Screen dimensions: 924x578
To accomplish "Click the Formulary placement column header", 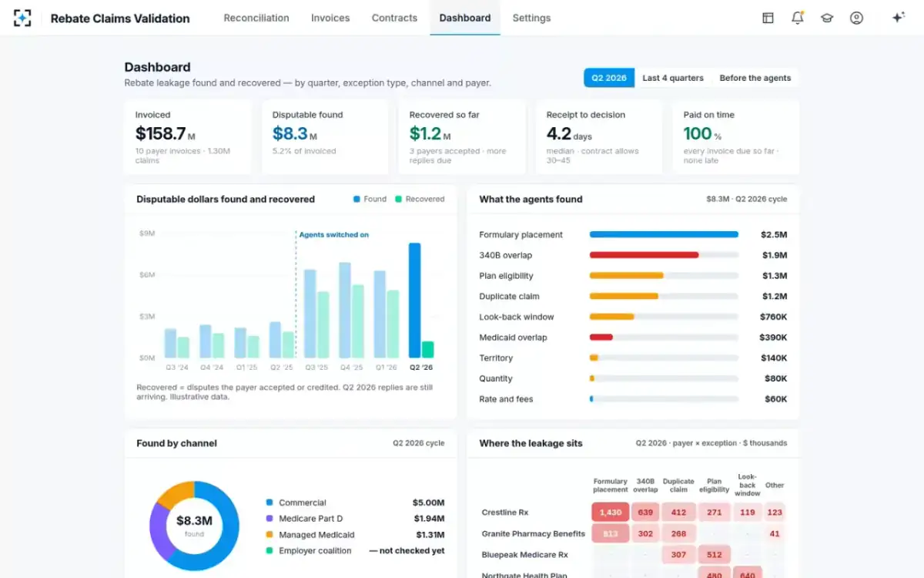I will [611, 486].
